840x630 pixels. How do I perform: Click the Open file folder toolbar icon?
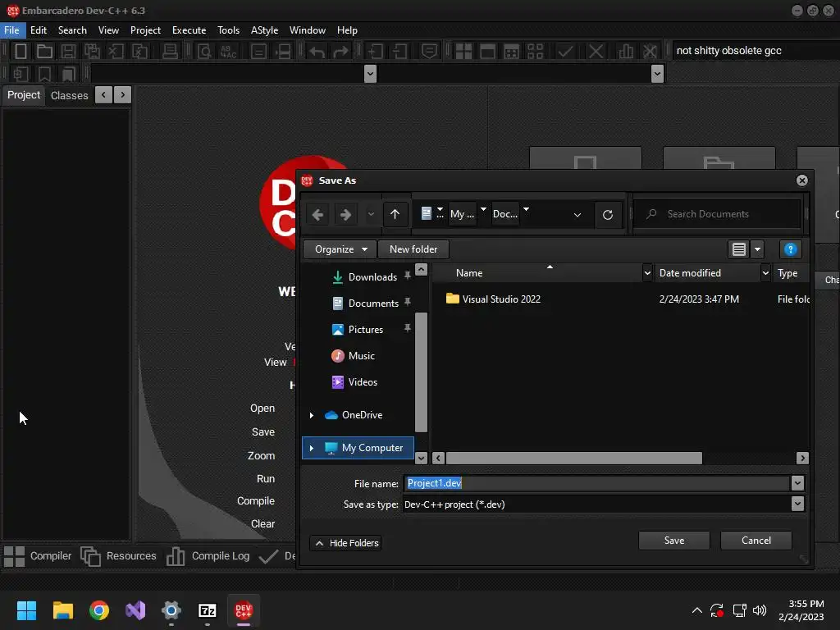[x=44, y=52]
